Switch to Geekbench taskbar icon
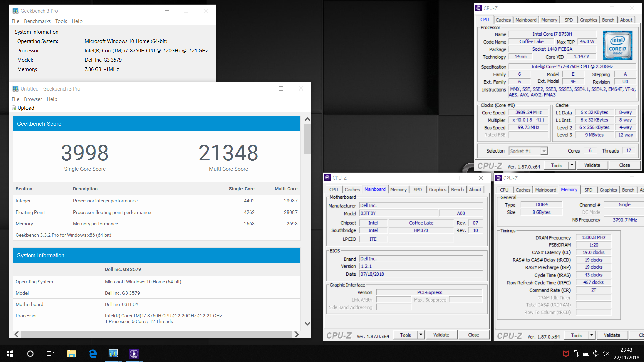 113,354
